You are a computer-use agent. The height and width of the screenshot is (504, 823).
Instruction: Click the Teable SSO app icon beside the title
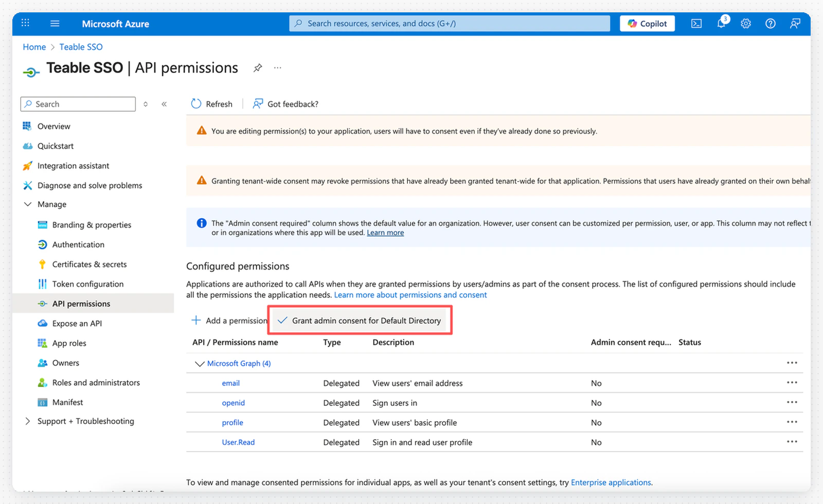click(x=31, y=73)
